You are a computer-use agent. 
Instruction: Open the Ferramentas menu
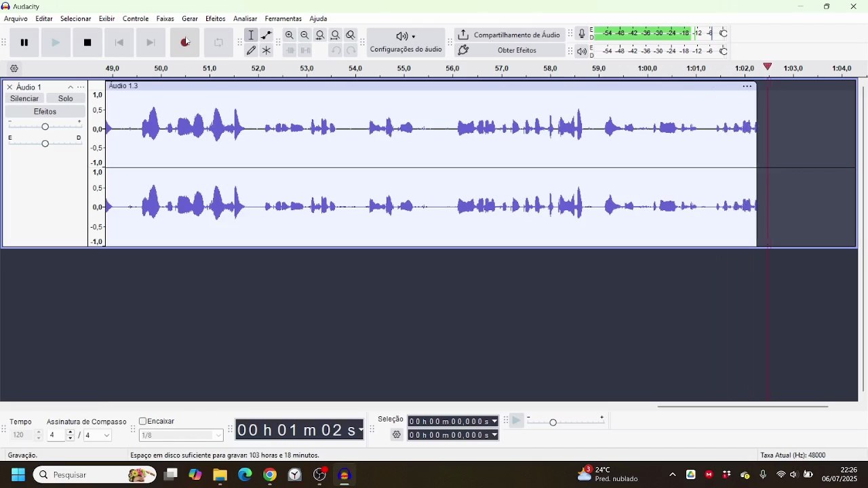click(283, 19)
